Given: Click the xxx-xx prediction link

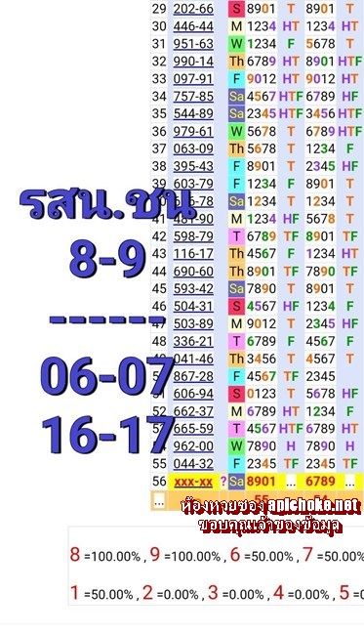Looking at the screenshot, I should click(193, 482).
